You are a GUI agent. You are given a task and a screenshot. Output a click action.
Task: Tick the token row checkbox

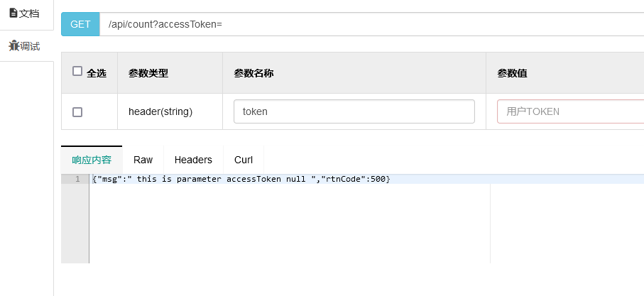click(77, 111)
